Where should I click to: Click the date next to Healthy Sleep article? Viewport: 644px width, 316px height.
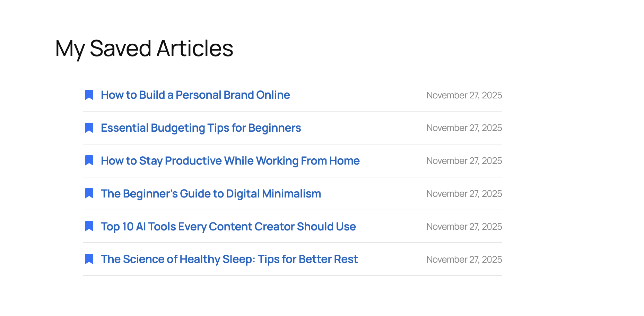464,259
